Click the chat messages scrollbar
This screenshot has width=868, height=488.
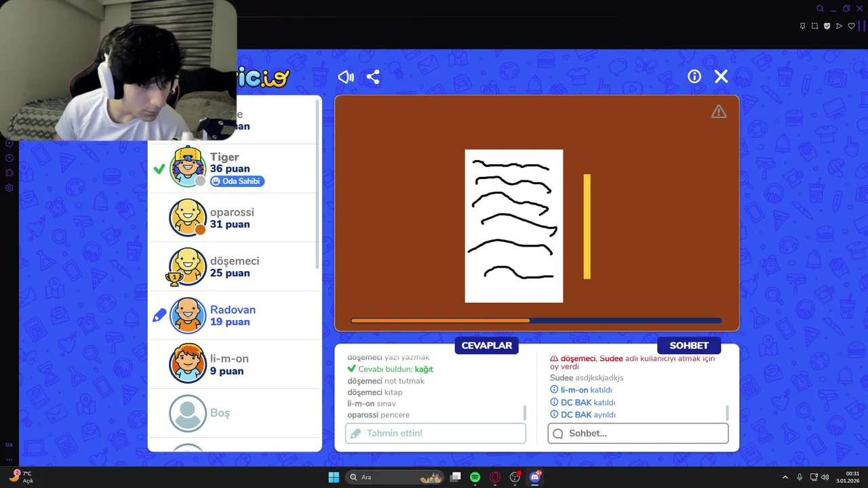[x=727, y=413]
